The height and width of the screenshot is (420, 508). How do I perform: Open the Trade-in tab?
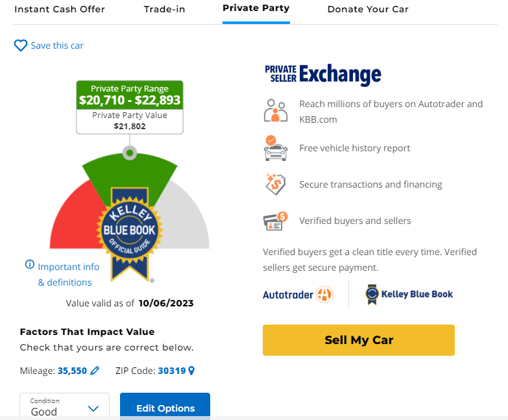pyautogui.click(x=163, y=10)
